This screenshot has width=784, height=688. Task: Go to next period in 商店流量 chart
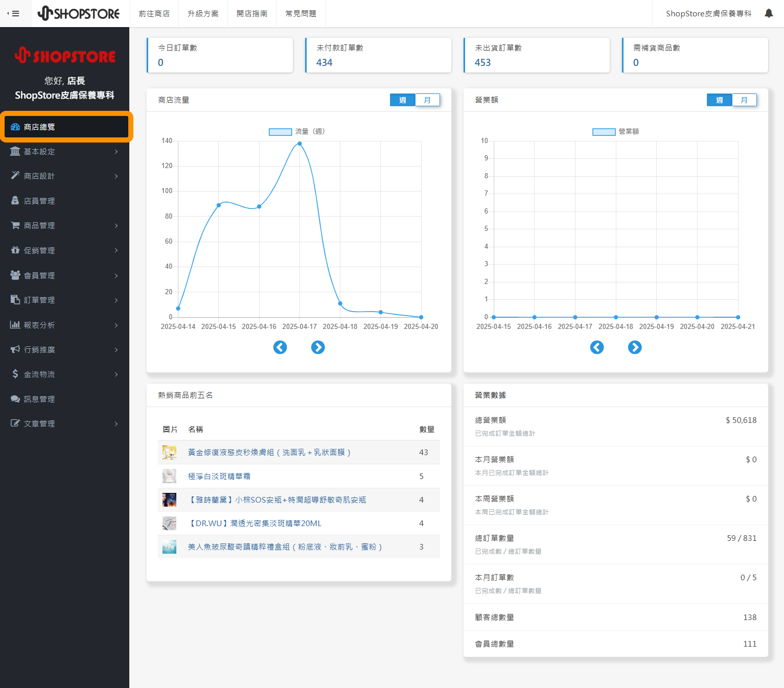318,347
